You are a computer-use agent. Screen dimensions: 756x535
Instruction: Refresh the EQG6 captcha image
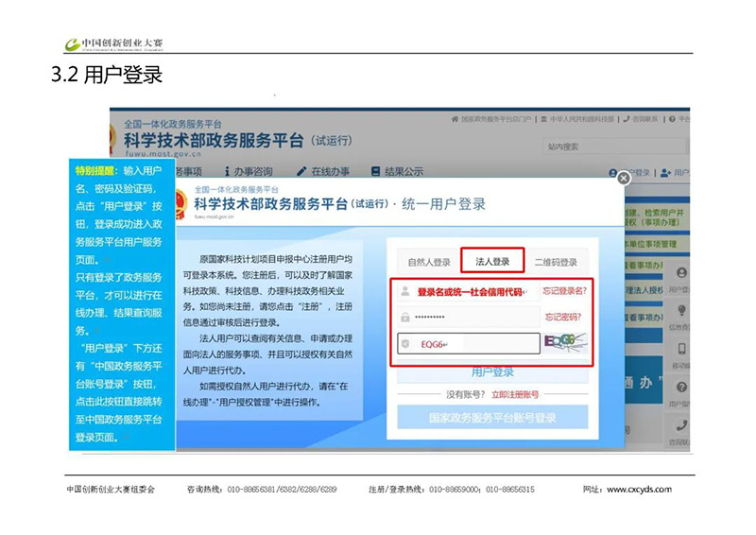566,342
